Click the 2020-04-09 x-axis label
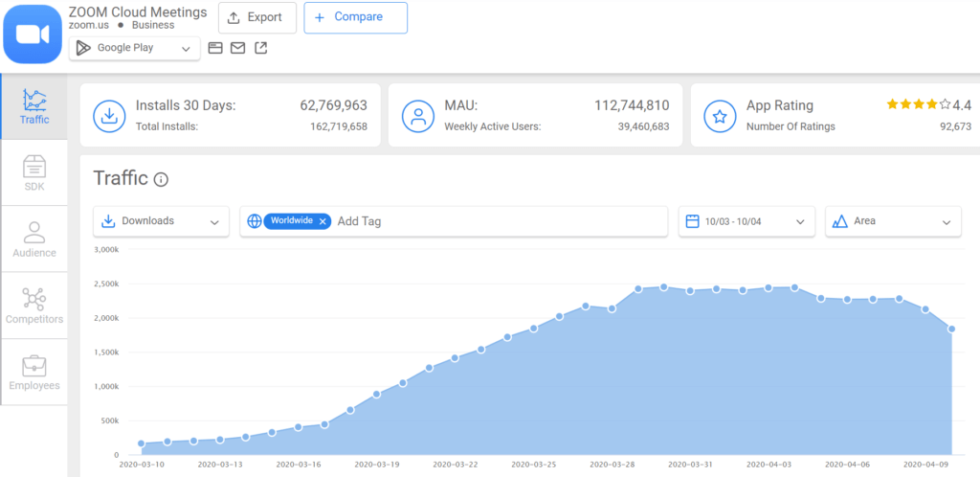The image size is (980, 477). [x=925, y=466]
